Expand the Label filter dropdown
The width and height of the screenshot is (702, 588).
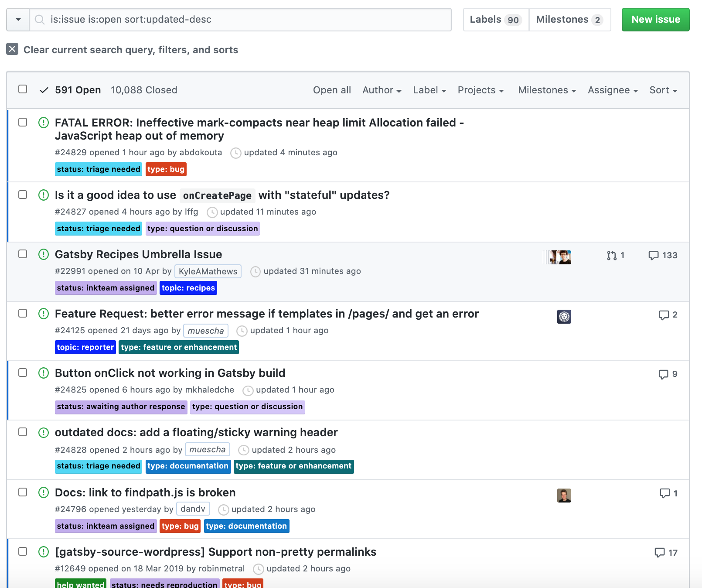coord(429,90)
